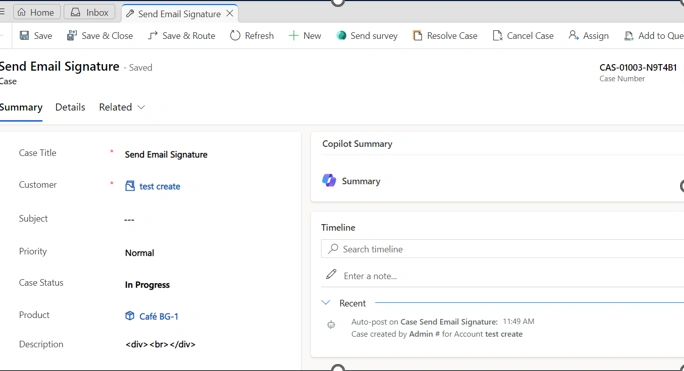
Task: Select the Send Email Signature session tab
Action: [179, 14]
